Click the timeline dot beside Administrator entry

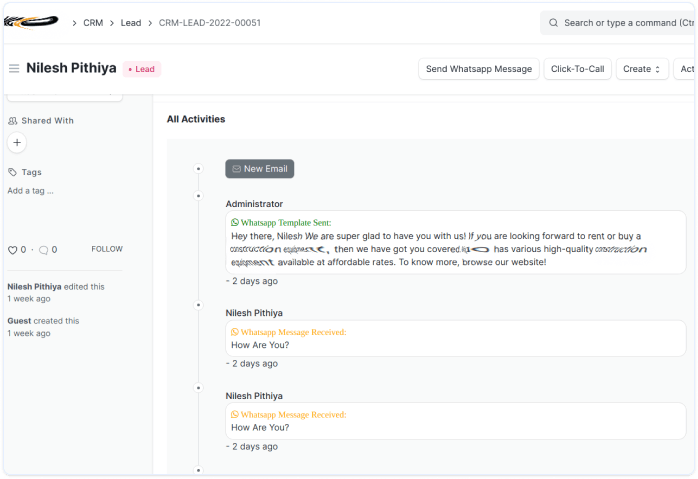pos(199,196)
